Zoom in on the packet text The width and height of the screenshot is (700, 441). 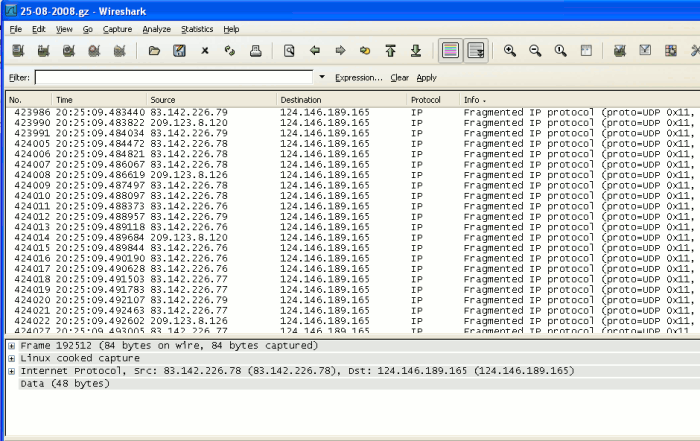pyautogui.click(x=510, y=50)
